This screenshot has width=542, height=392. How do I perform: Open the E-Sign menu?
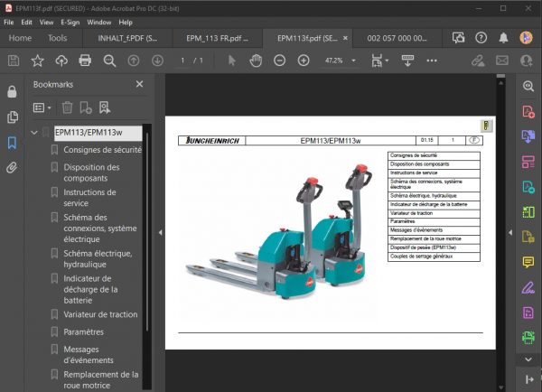tap(70, 22)
